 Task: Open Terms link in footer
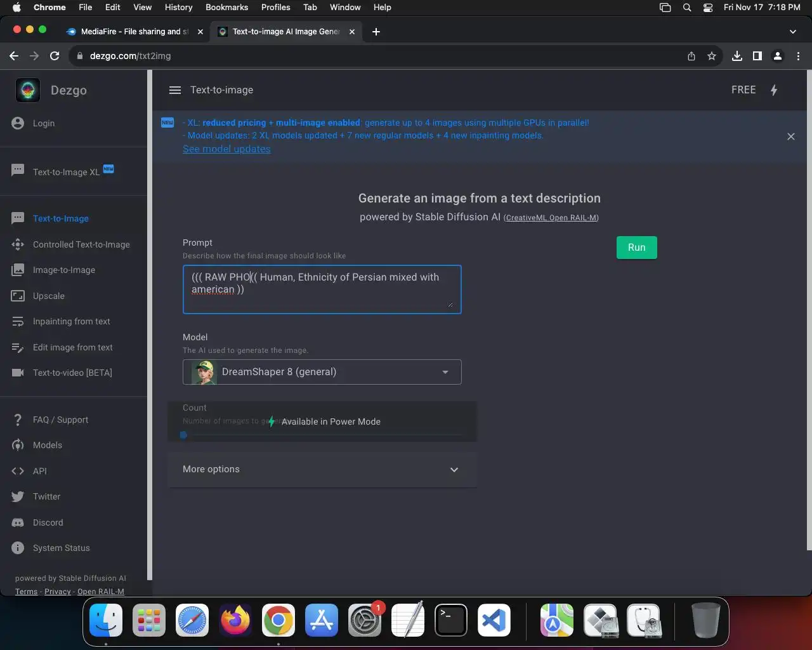(x=26, y=592)
